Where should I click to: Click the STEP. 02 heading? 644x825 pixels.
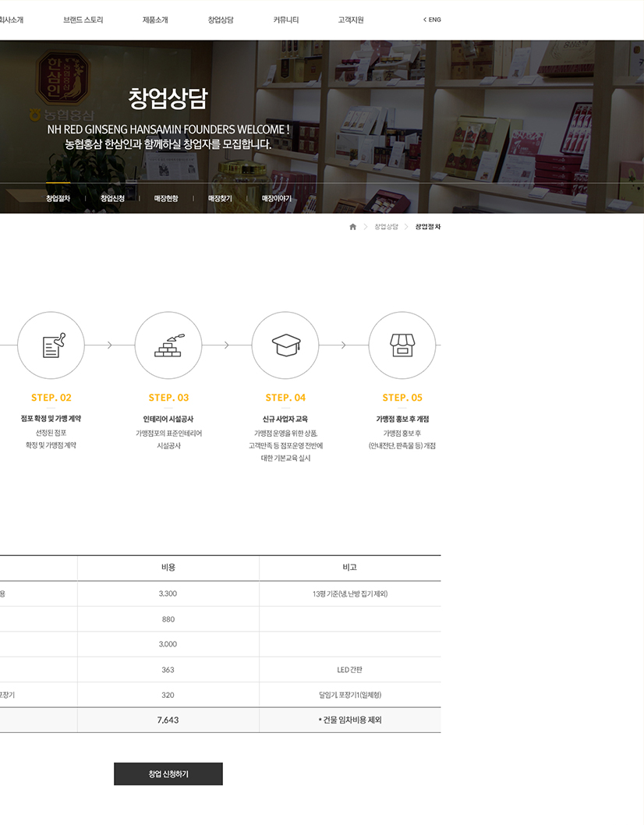click(x=51, y=398)
